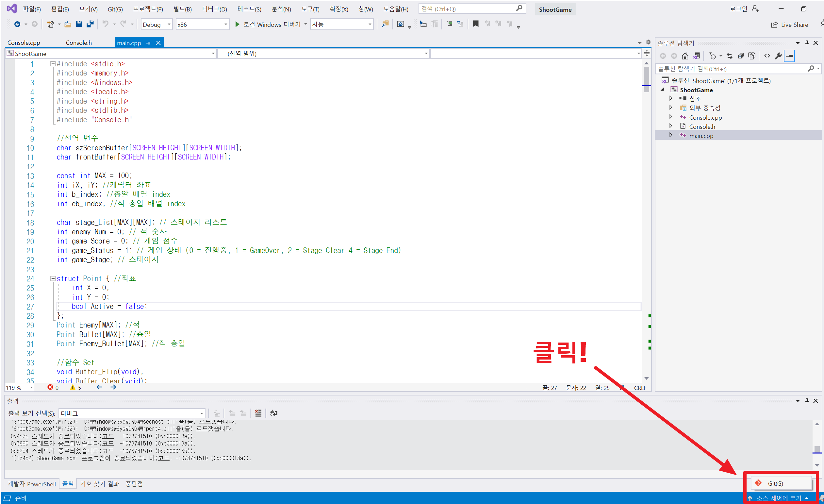Open the Debug configuration dropdown
This screenshot has width=824, height=504.
point(157,25)
